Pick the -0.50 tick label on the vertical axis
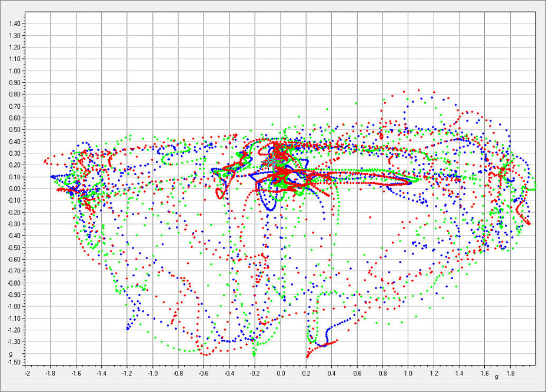546x392 pixels. [x=13, y=247]
